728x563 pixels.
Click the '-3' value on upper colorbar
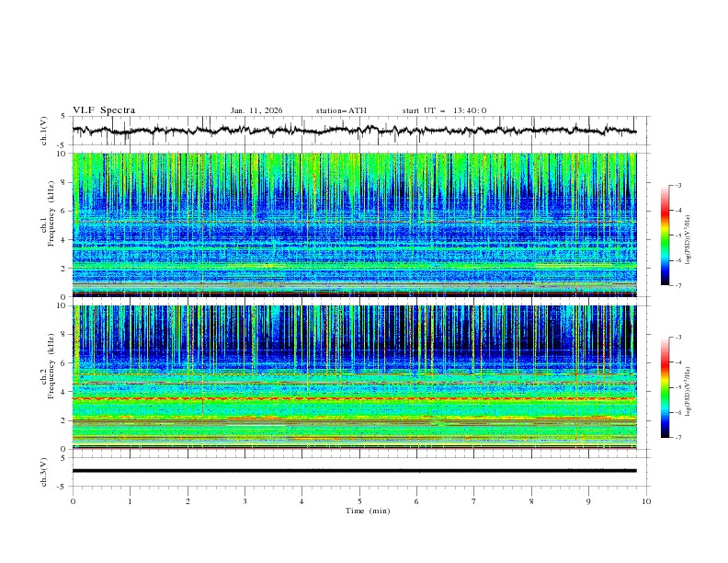click(x=678, y=185)
